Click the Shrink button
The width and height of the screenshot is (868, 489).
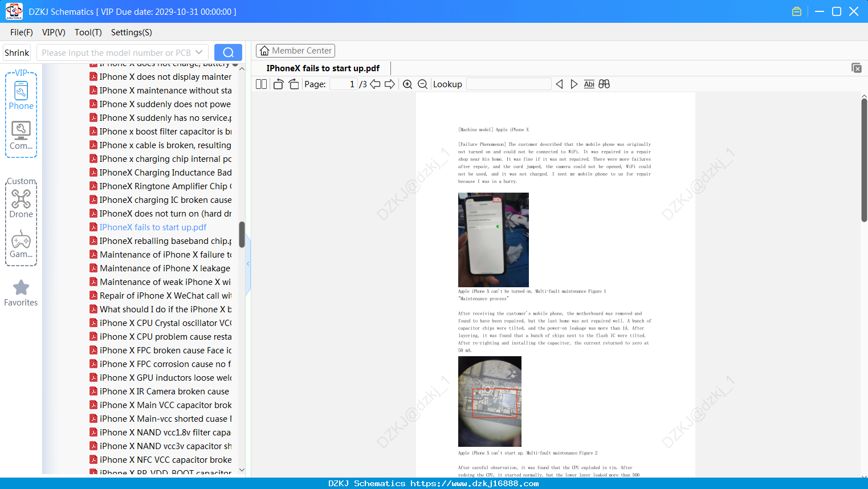coord(17,52)
